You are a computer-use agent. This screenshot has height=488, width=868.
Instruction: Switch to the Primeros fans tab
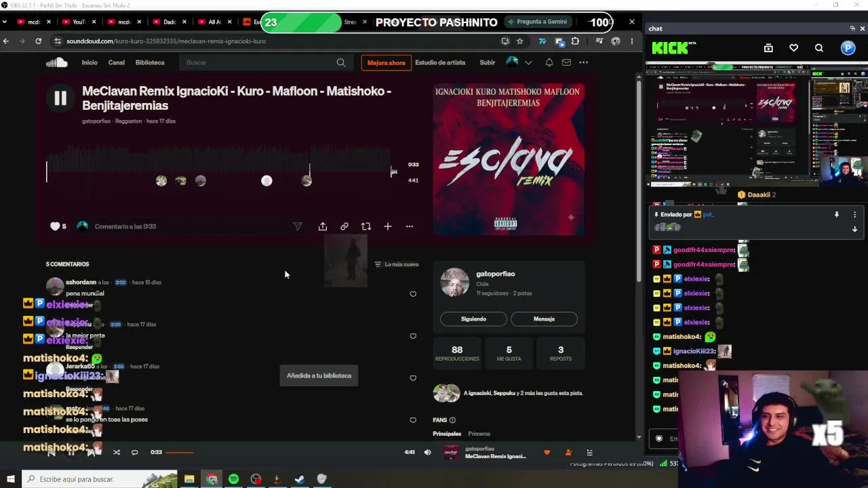(479, 434)
